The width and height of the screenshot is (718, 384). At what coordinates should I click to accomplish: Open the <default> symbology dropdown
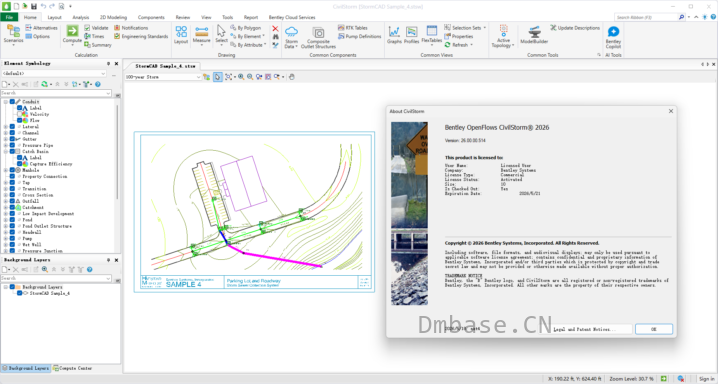click(x=54, y=73)
